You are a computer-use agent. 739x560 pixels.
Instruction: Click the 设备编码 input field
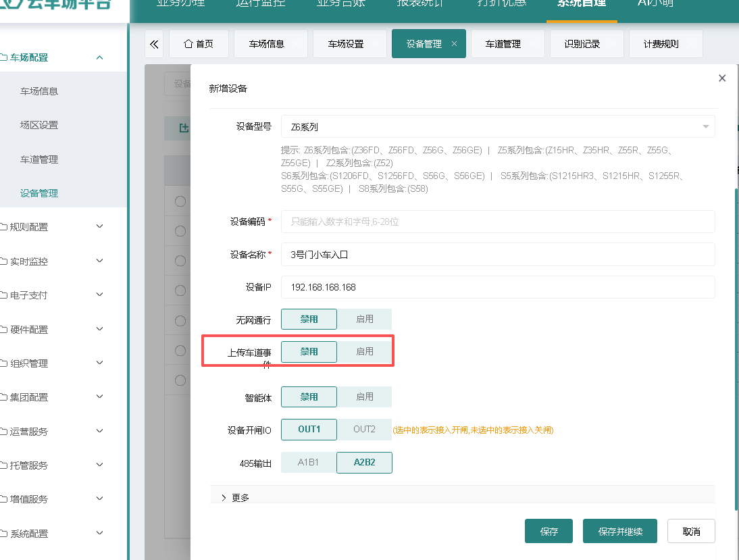pyautogui.click(x=498, y=222)
